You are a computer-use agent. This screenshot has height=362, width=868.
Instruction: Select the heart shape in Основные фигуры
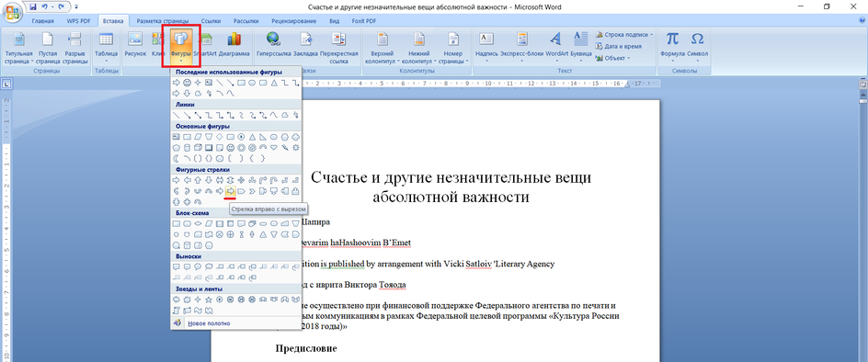tap(274, 147)
